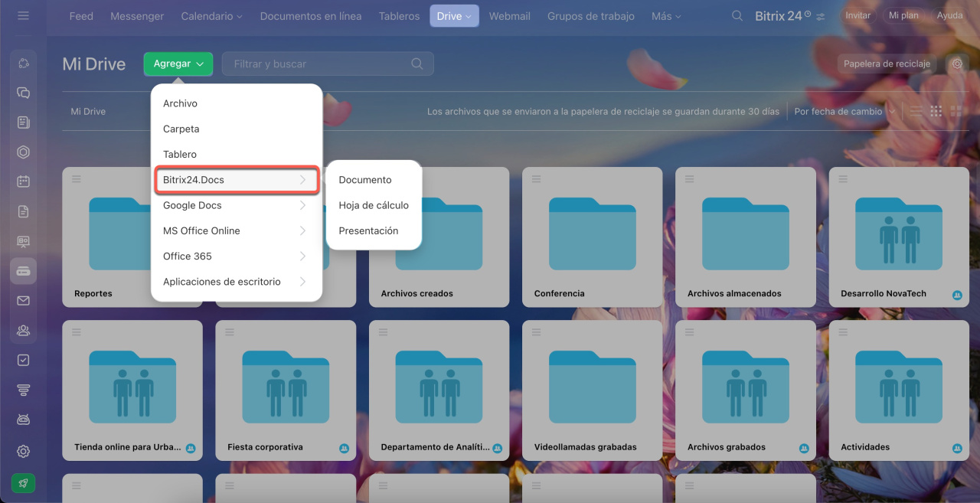Open the robot icon in left sidebar
This screenshot has width=980, height=503.
click(23, 420)
